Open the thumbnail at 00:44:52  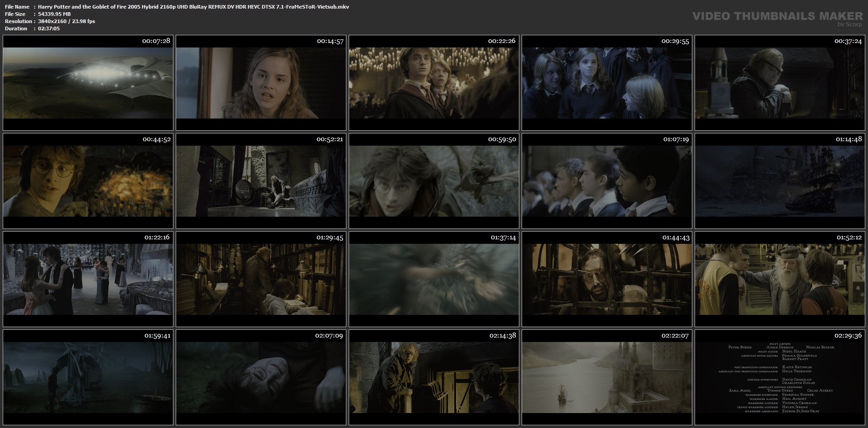88,181
